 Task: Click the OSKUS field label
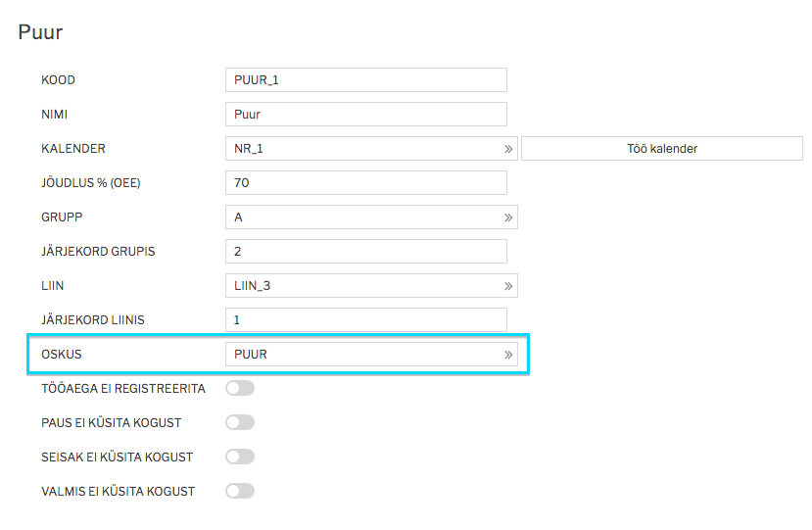(62, 355)
